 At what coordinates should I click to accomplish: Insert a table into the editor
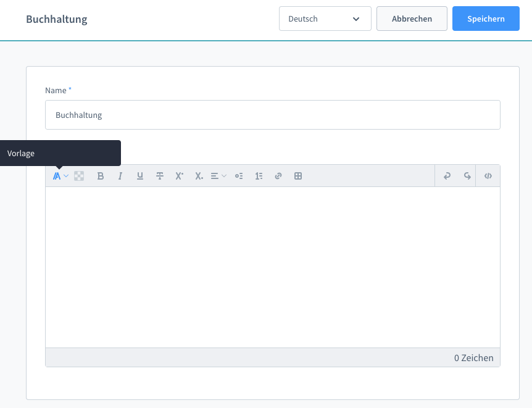pos(298,176)
